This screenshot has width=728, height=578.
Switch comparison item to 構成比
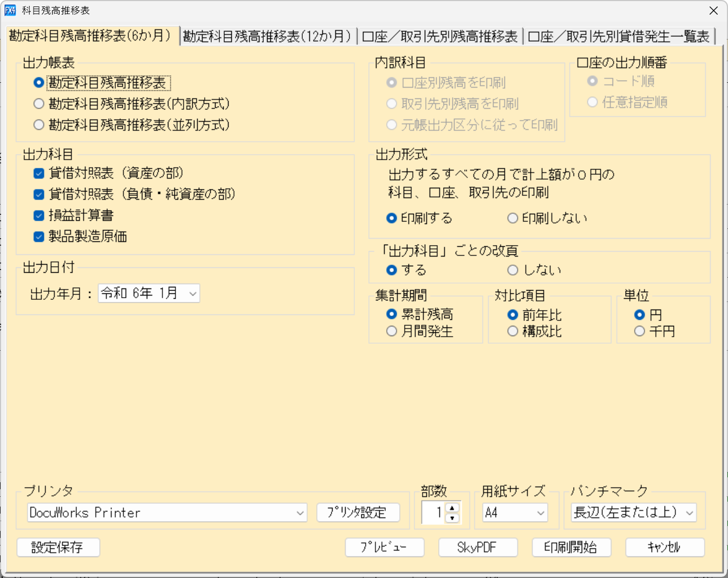[x=512, y=331]
